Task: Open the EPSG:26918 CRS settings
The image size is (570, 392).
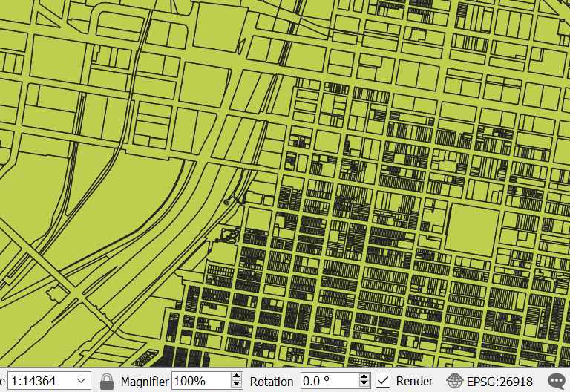Action: [499, 382]
